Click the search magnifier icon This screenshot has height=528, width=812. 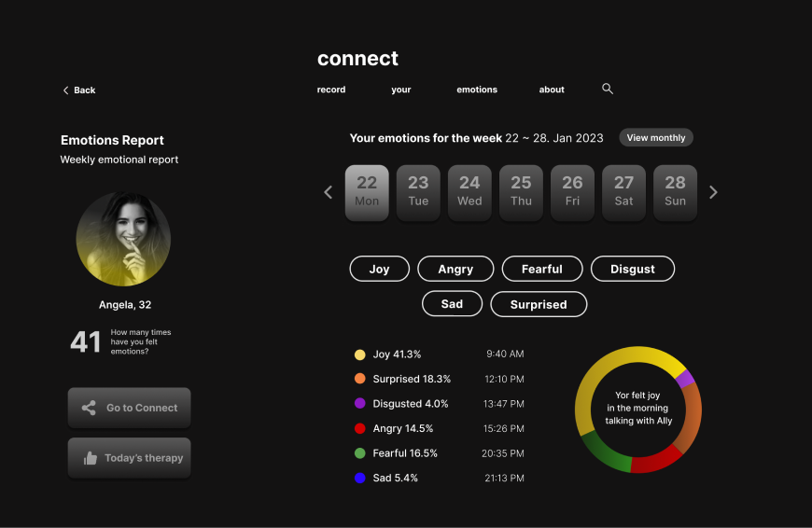tap(608, 89)
